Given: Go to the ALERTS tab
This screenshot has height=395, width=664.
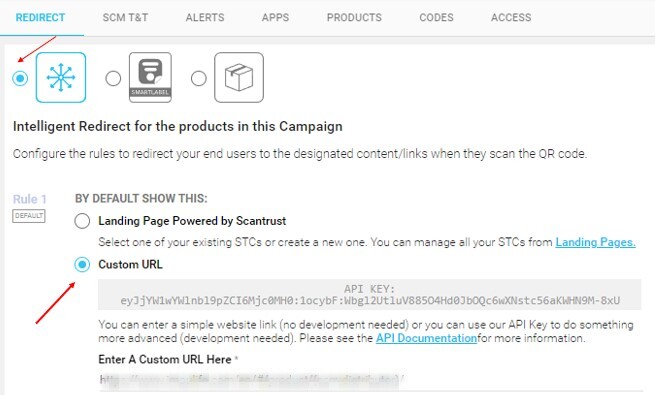Looking at the screenshot, I should [x=205, y=17].
